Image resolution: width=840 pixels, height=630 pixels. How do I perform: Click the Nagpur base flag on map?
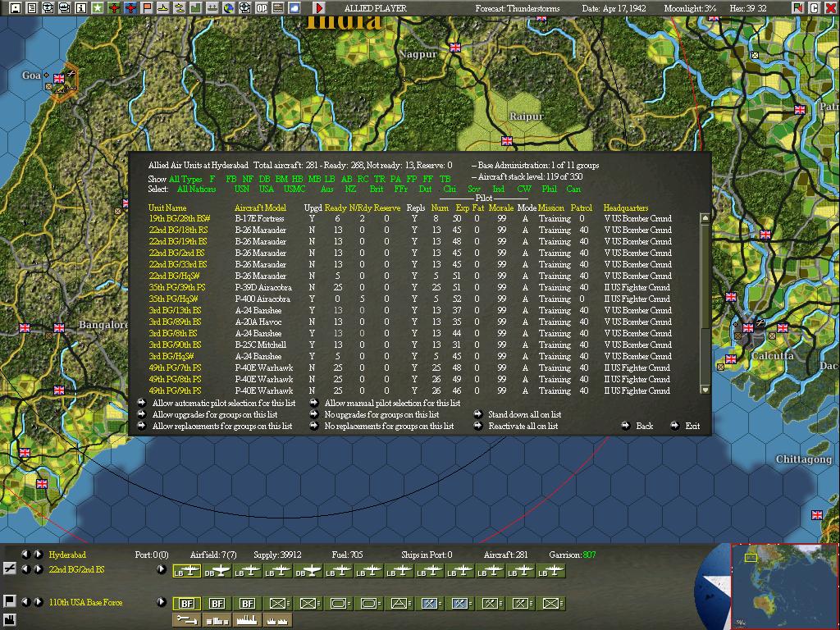pos(455,47)
